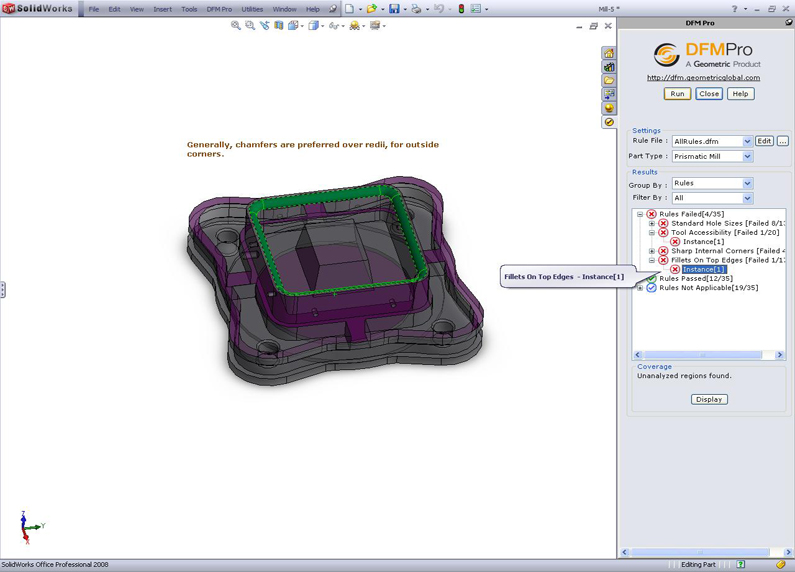Click the View Orientation icon
Screen dimensions: 795x572
coord(293,25)
